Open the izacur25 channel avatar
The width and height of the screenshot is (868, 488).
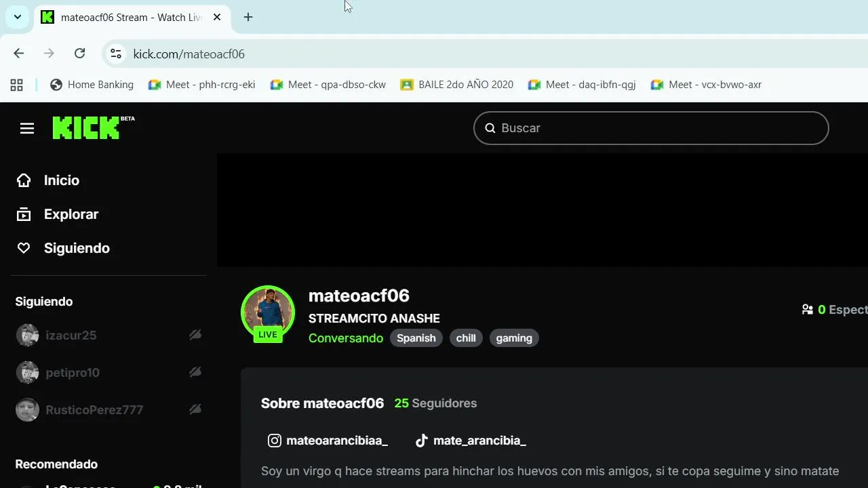coord(27,335)
